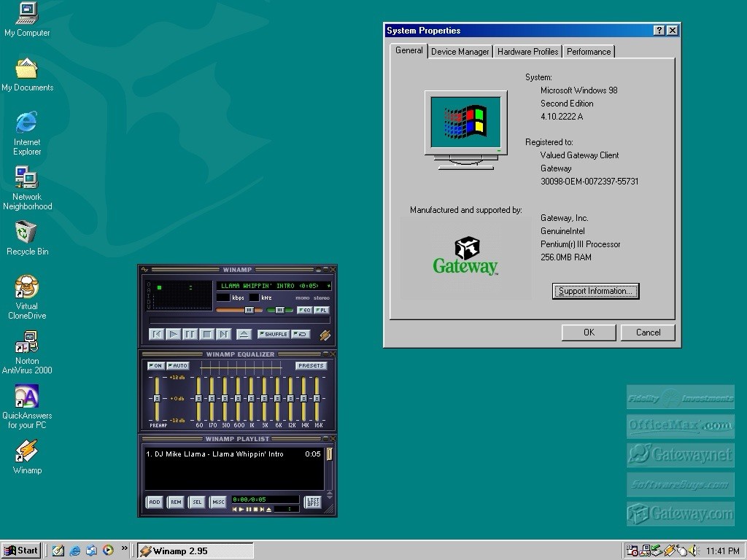
Task: Click the scrolling song title display
Action: point(274,286)
